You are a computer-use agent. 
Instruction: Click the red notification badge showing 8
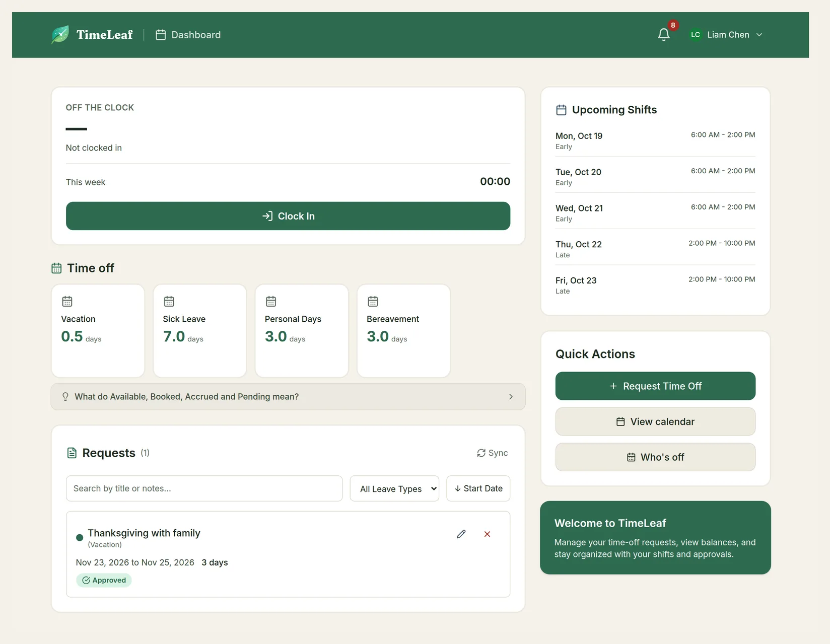click(673, 25)
